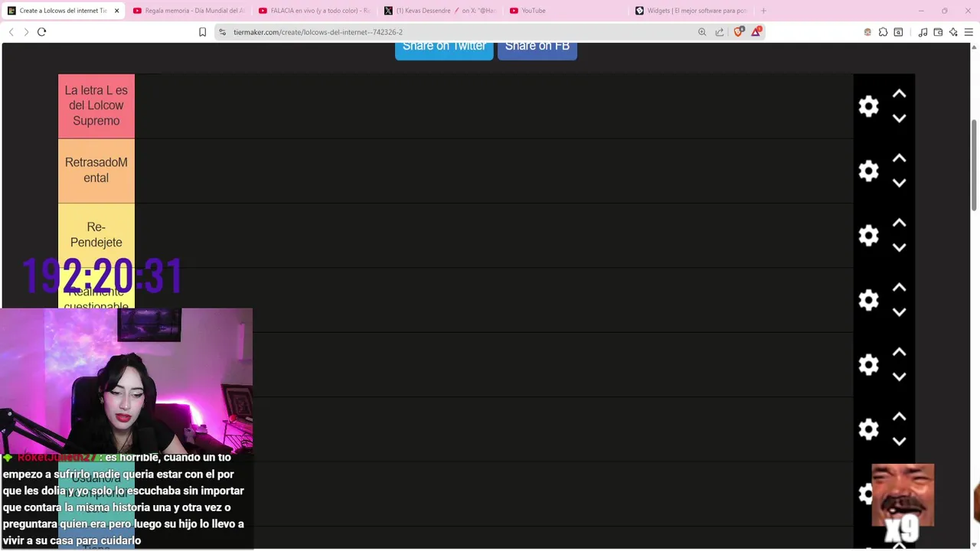Open settings gear for Re-Pendejete tier
Screen dimensions: 980x551
tap(868, 235)
